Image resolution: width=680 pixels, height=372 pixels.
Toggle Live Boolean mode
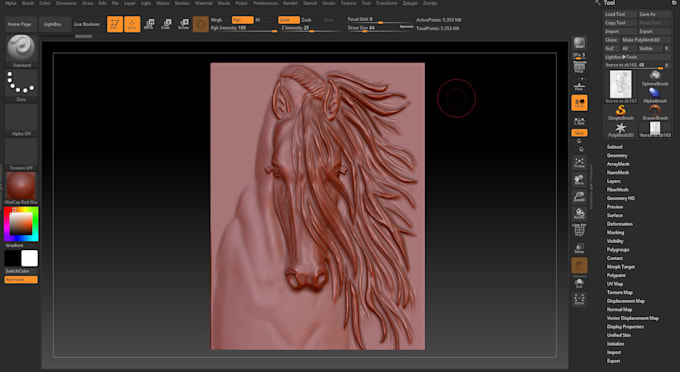tap(86, 24)
